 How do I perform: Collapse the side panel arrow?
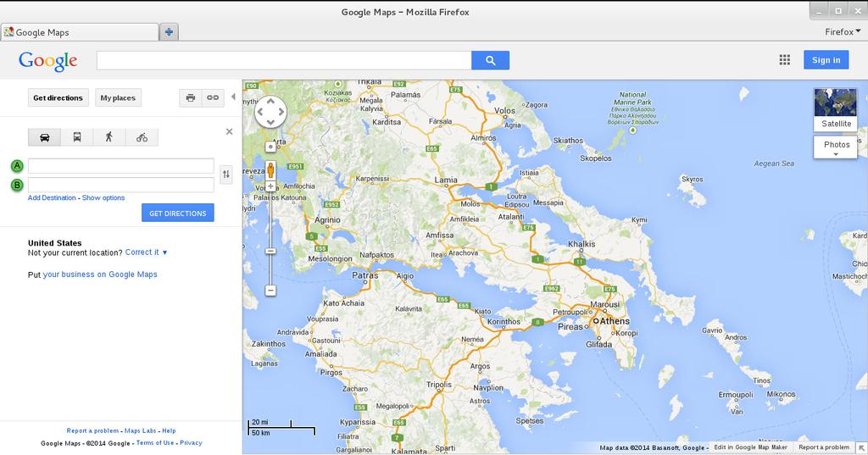pos(233,97)
